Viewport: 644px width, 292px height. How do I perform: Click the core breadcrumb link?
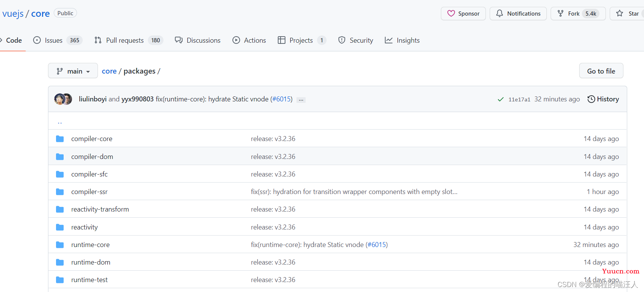[109, 71]
